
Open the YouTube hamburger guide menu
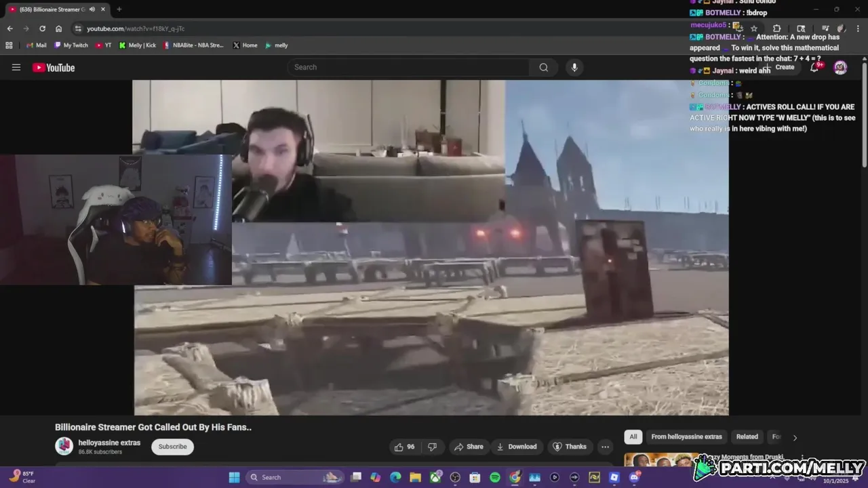click(x=16, y=67)
